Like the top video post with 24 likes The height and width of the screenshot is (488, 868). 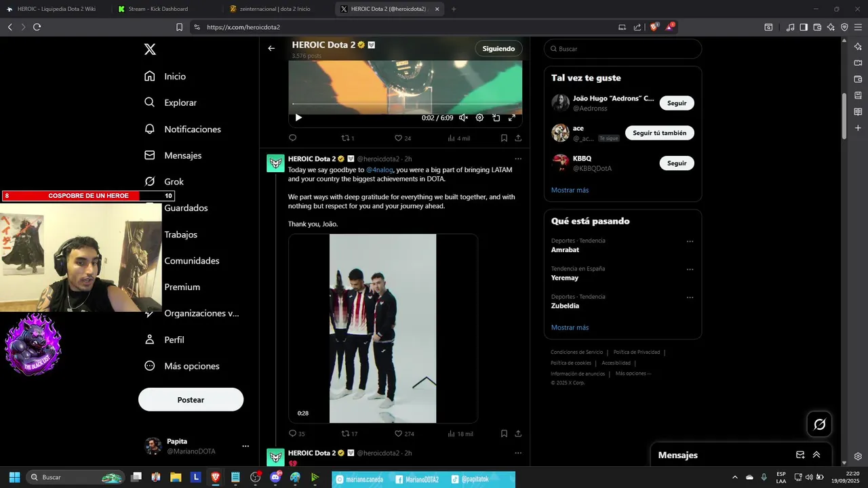[x=403, y=138]
